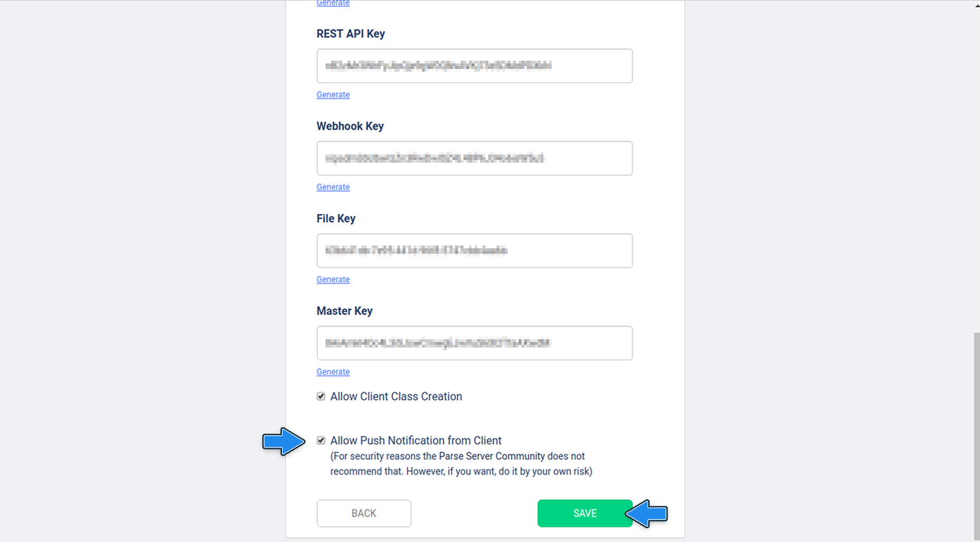Viewport: 980px width, 542px height.
Task: Click the Parse Server security warning text
Action: tap(461, 464)
